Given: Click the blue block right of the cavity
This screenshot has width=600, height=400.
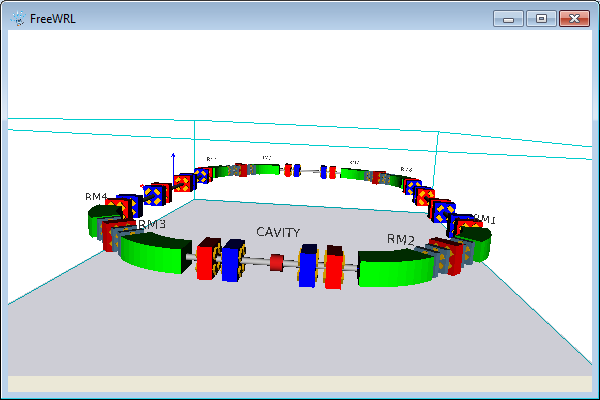Looking at the screenshot, I should [309, 265].
